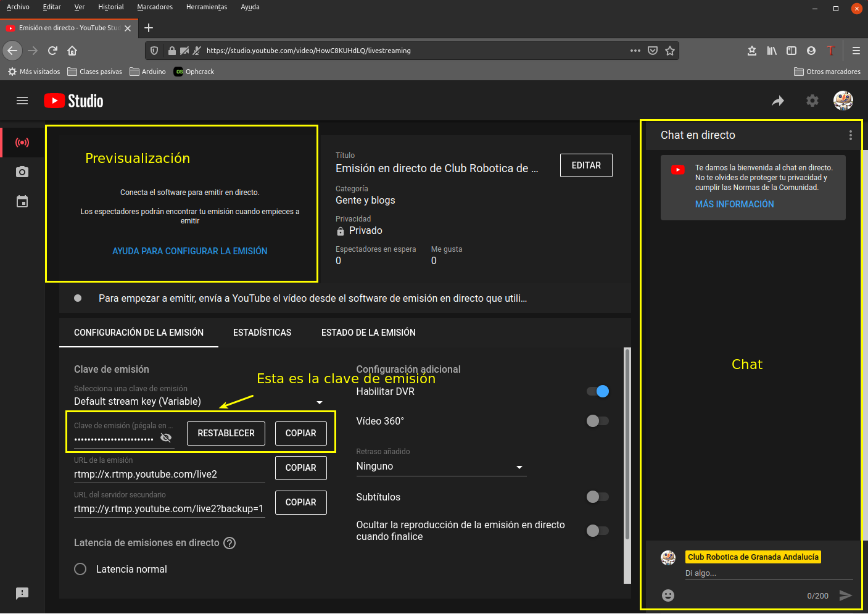This screenshot has height=614, width=868.
Task: Save page to Pocket icon
Action: coord(653,51)
